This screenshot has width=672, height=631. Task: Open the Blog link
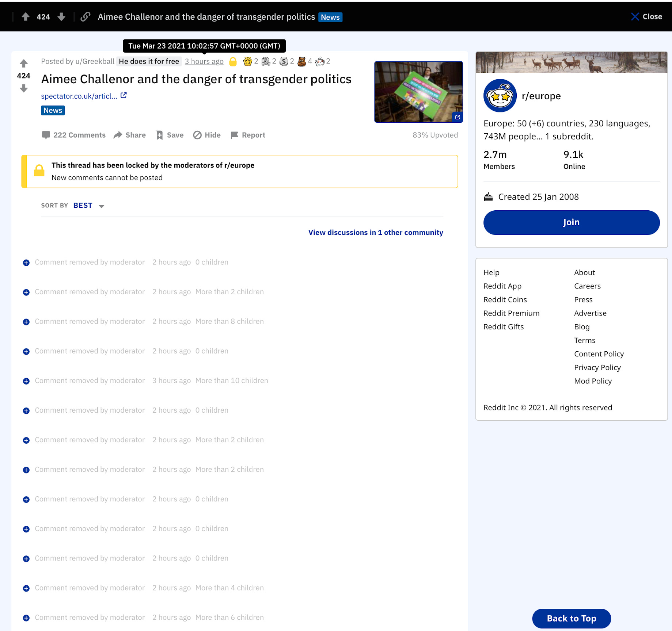[x=582, y=326]
